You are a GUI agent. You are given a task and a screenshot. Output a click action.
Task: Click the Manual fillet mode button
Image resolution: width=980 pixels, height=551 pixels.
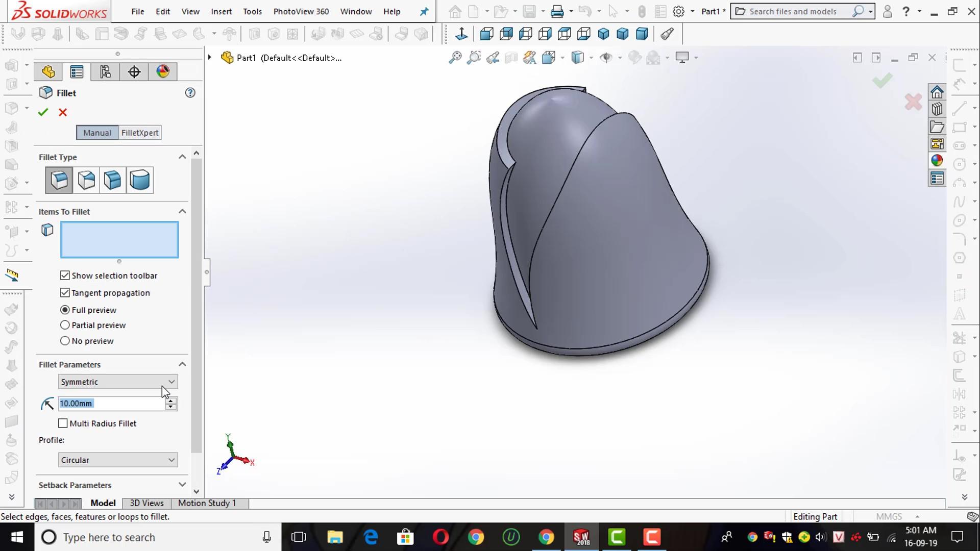click(97, 133)
